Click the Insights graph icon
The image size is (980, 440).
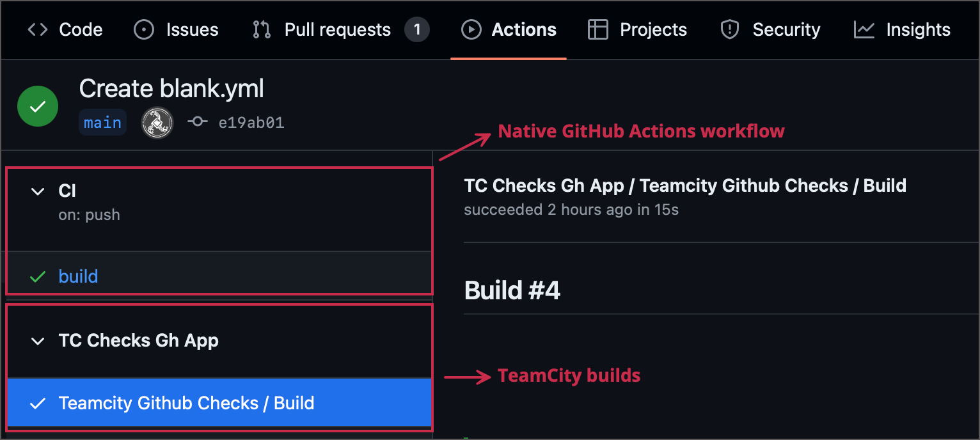(865, 29)
